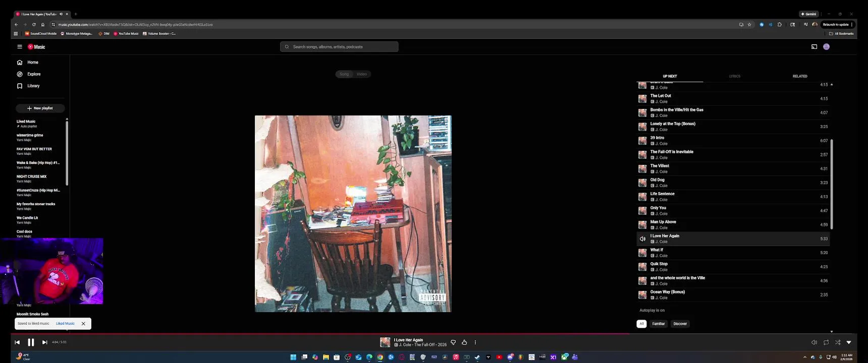Go to Home in the sidebar
Viewport: 868px width, 363px height.
[40, 63]
